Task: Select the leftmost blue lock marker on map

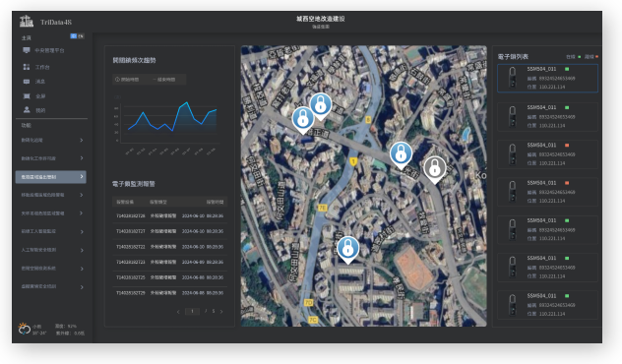Action: (x=303, y=120)
